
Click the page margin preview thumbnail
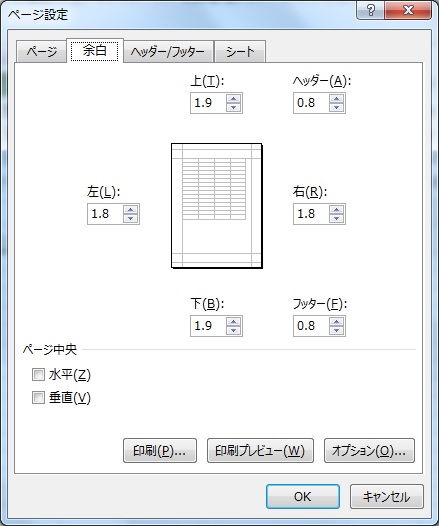[217, 206]
